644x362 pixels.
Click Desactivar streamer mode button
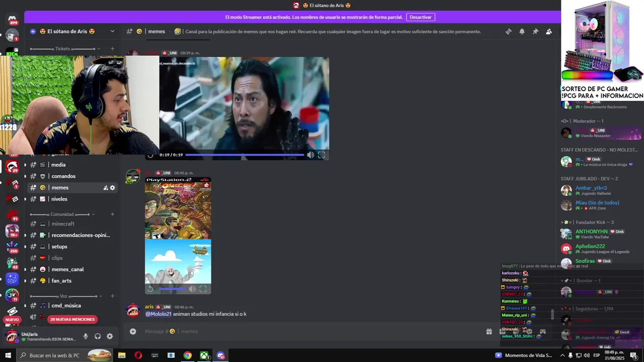[421, 17]
